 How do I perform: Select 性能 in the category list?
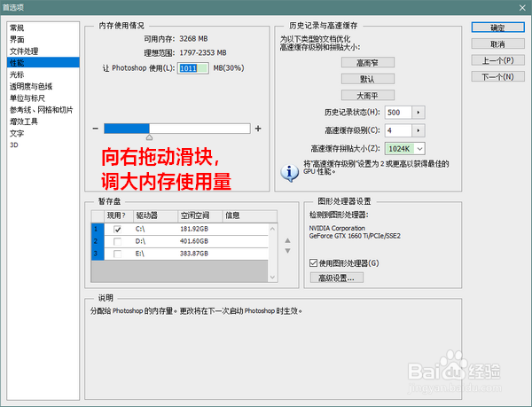(43, 63)
